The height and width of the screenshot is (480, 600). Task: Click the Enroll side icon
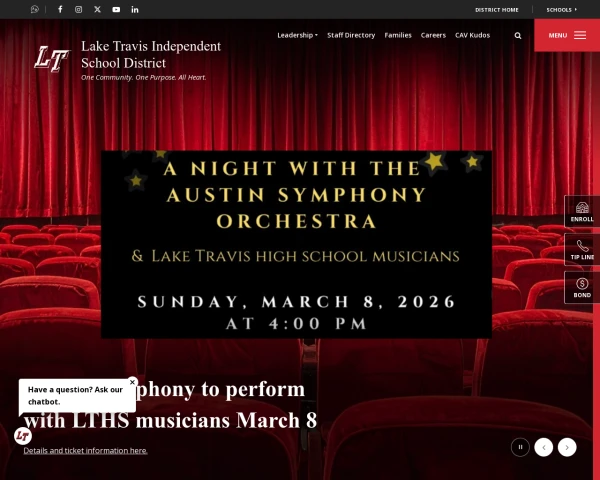point(582,211)
